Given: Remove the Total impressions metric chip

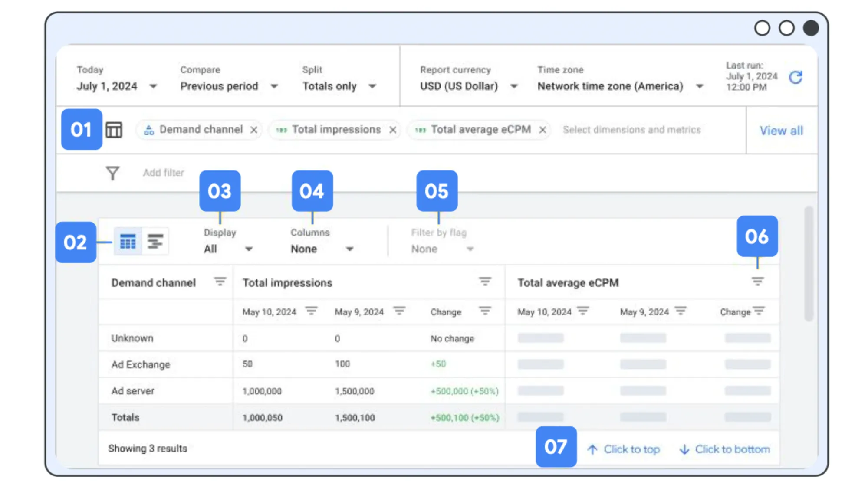Looking at the screenshot, I should [x=393, y=129].
